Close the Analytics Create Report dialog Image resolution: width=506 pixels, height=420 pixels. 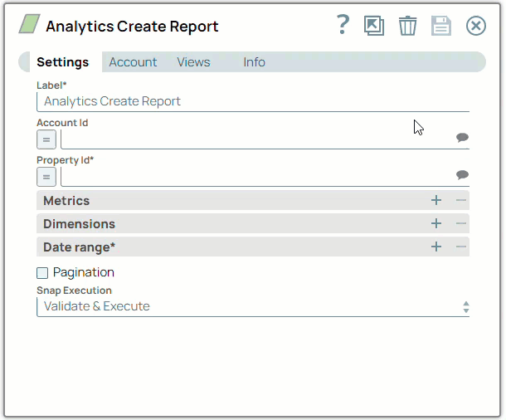[x=475, y=26]
